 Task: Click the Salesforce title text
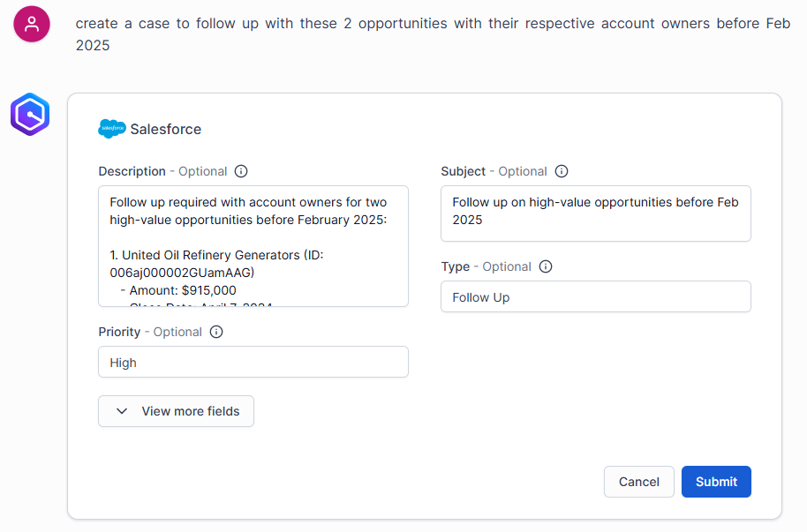[x=166, y=129]
